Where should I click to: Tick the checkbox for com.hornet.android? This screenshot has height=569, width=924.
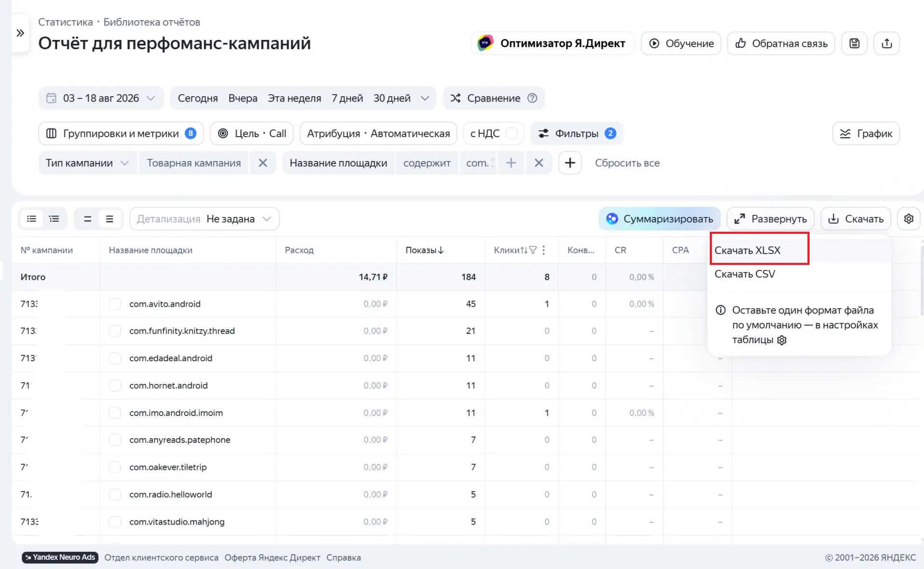pos(115,386)
